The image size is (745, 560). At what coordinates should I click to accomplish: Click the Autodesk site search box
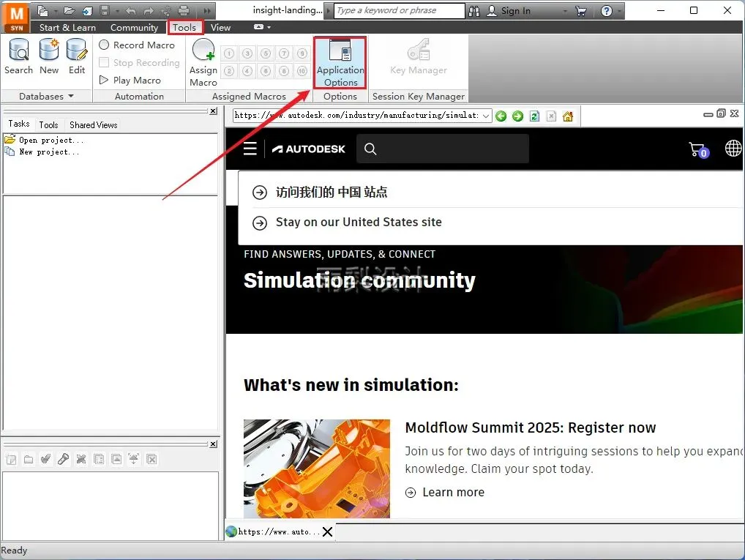[442, 149]
